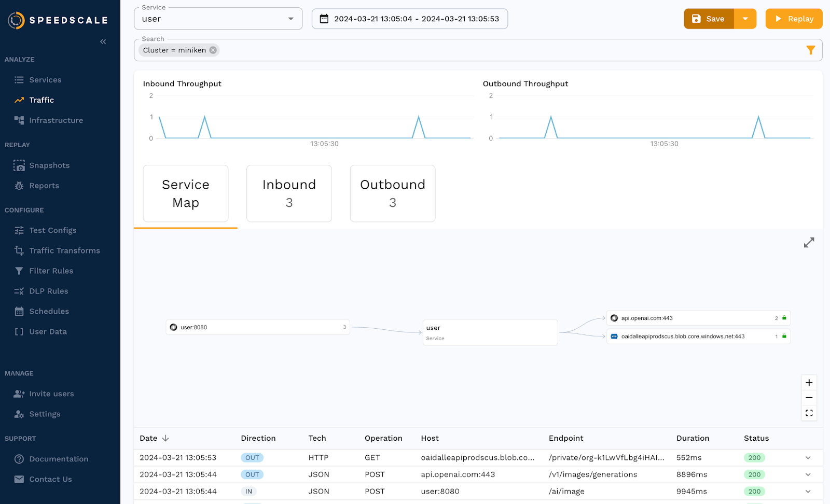Click the /ai/image endpoint cell
Screen dimensions: 830x504
pyautogui.click(x=566, y=492)
